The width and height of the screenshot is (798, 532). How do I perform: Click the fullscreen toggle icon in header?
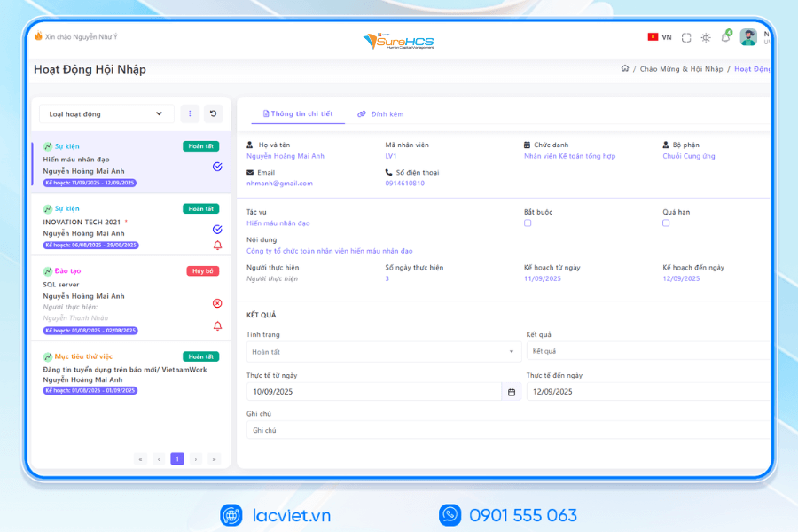point(686,37)
